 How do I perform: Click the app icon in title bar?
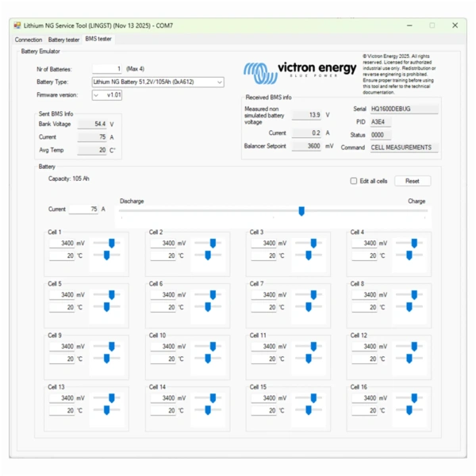[x=17, y=25]
